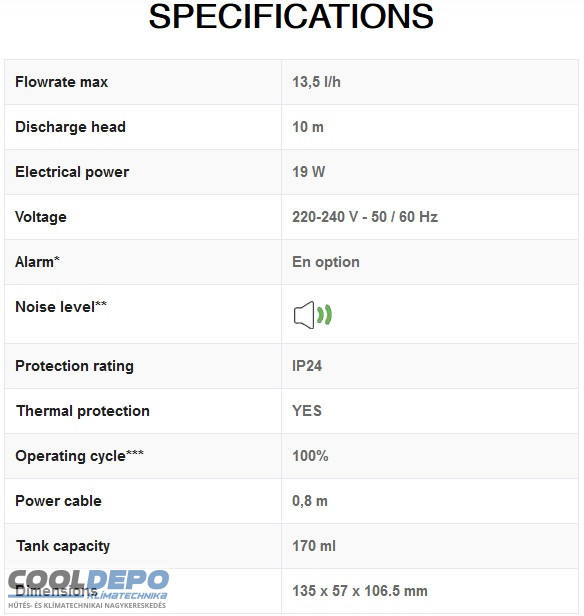Select the 220-240 V voltage value
The width and height of the screenshot is (584, 616).
point(365,217)
